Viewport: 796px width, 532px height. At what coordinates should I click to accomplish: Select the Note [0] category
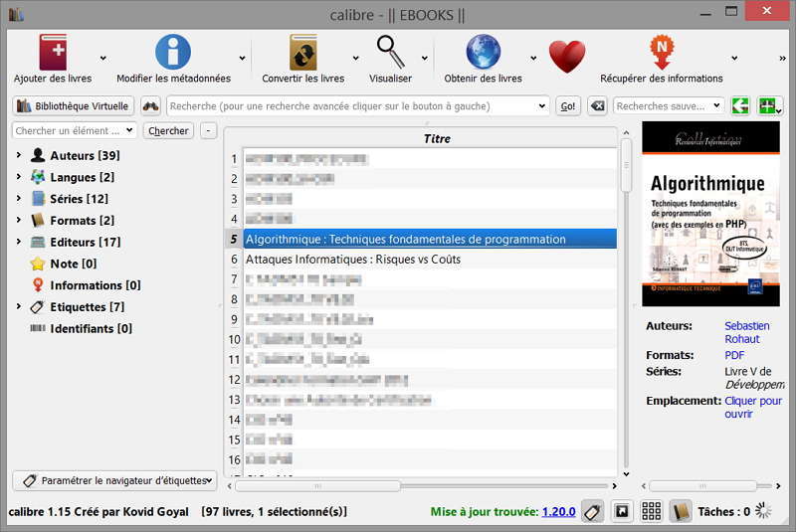click(x=73, y=264)
